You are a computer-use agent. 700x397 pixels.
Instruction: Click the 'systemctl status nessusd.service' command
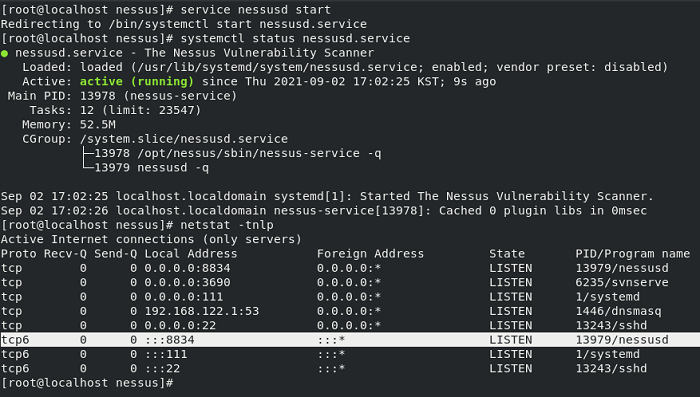click(295, 38)
